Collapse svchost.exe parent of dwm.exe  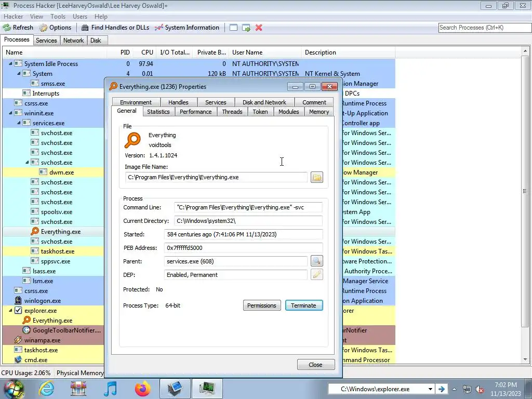point(27,162)
